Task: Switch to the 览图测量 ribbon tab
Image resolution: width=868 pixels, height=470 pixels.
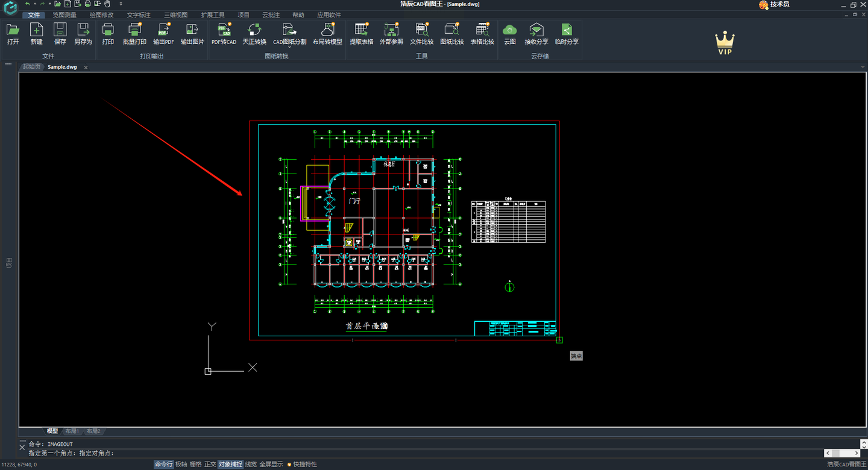Action: point(64,15)
